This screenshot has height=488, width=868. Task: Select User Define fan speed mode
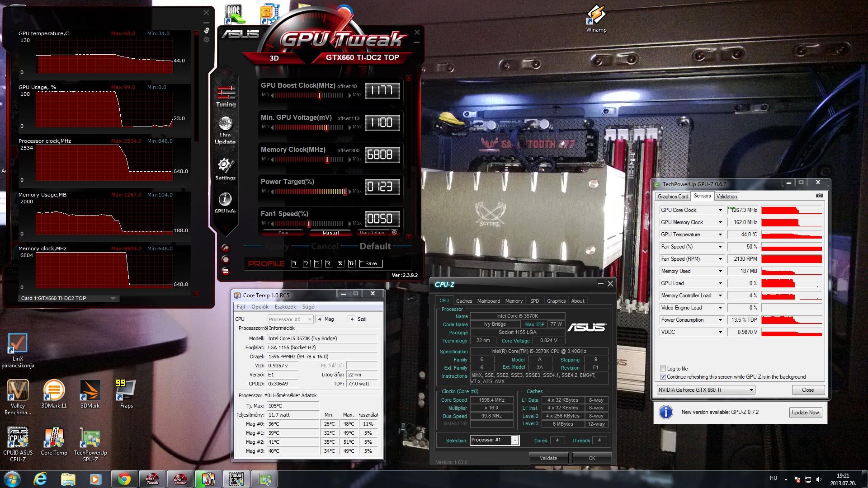[x=372, y=233]
